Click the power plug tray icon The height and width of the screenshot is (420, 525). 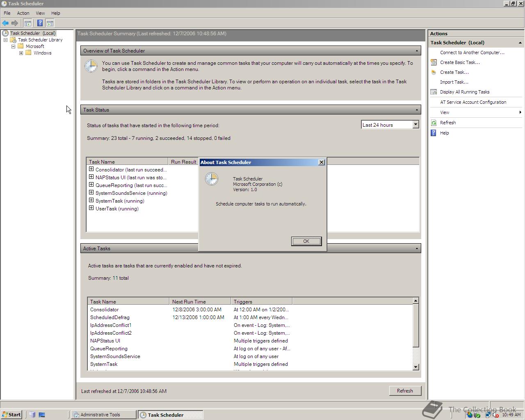click(x=477, y=415)
